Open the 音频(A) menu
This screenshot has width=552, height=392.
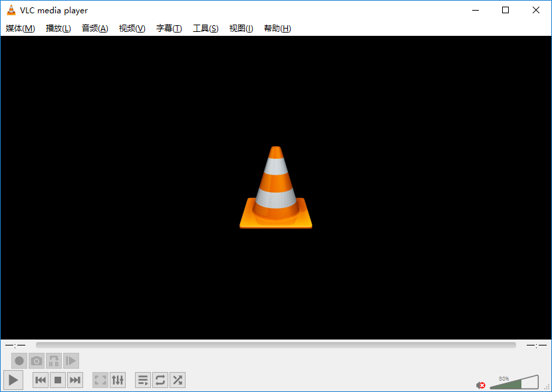(94, 29)
